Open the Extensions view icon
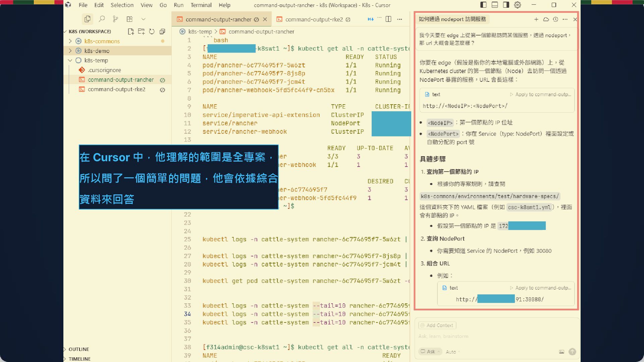 (x=129, y=19)
